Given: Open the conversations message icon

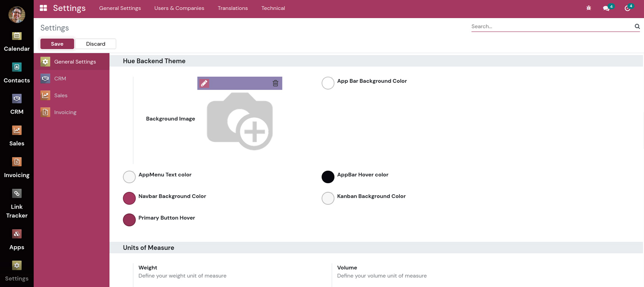Looking at the screenshot, I should (x=606, y=8).
